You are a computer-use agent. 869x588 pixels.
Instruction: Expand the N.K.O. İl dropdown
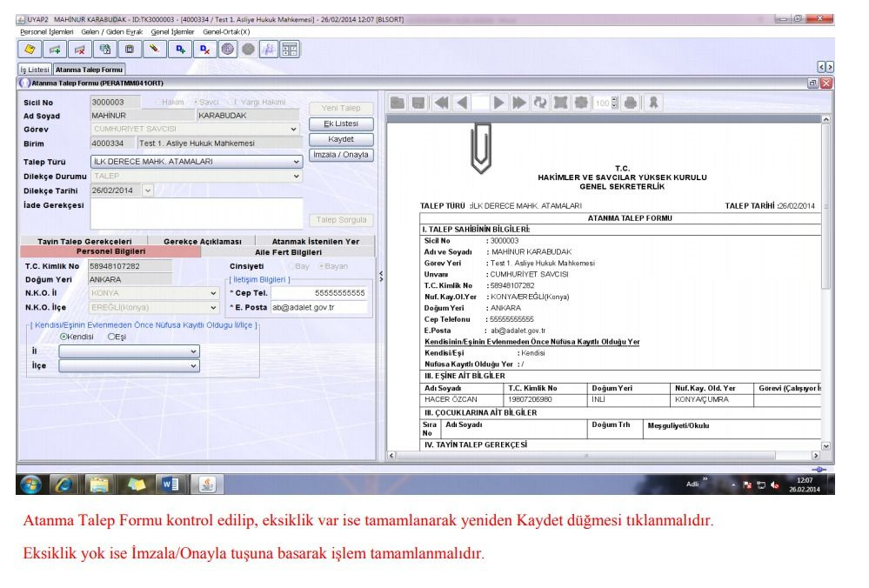(x=213, y=292)
